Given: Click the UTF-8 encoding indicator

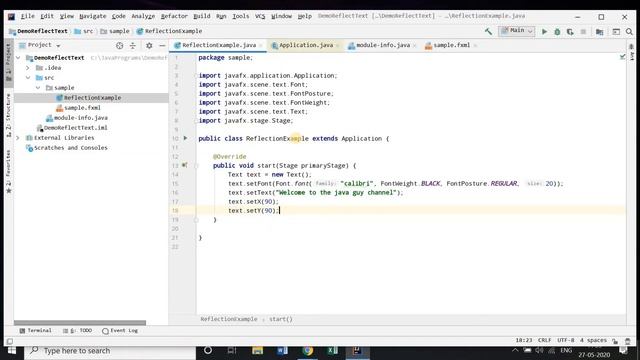Looking at the screenshot, I should (565, 340).
